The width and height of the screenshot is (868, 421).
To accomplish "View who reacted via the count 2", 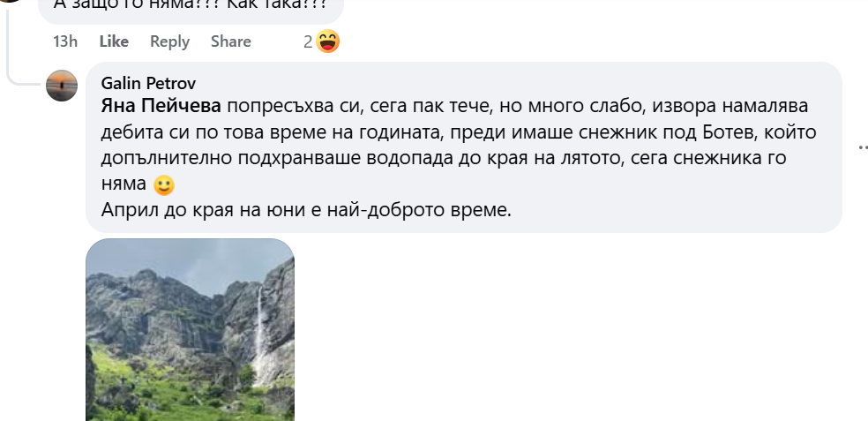I will point(308,41).
